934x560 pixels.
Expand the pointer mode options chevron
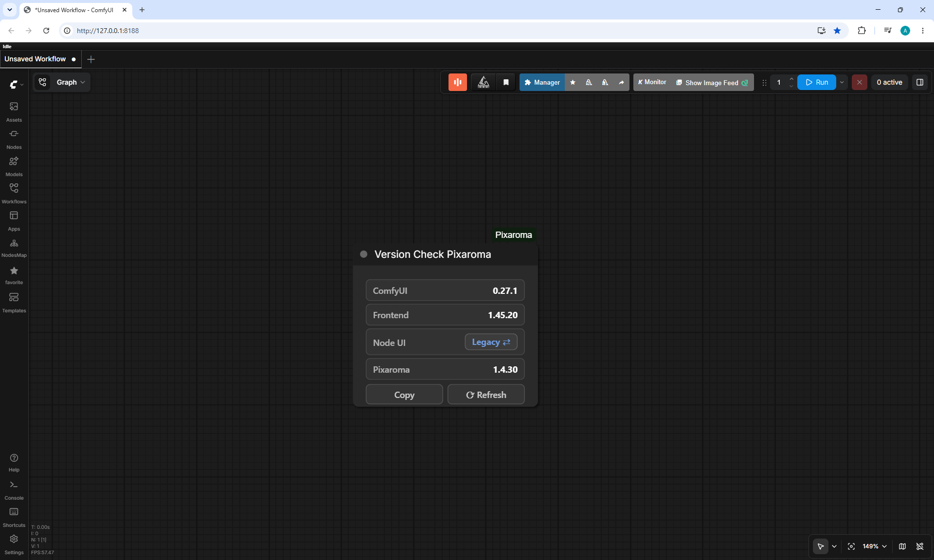(x=834, y=546)
